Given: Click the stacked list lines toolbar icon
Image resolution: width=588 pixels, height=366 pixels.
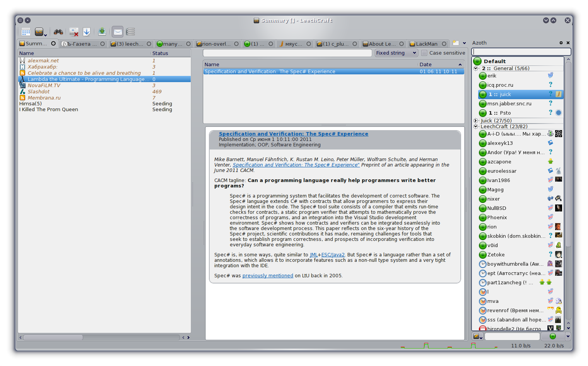Looking at the screenshot, I should (131, 32).
